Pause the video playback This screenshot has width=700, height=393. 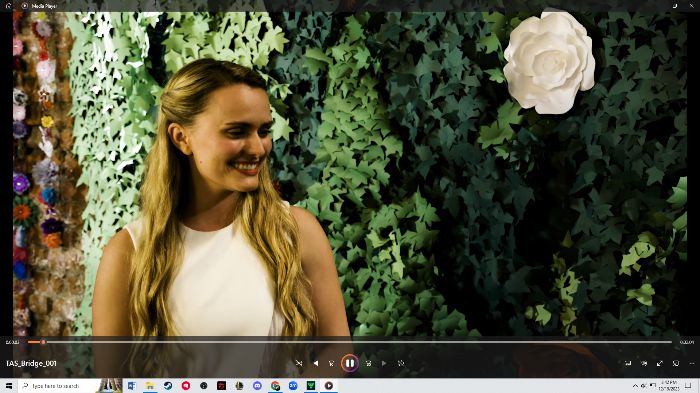pos(350,364)
